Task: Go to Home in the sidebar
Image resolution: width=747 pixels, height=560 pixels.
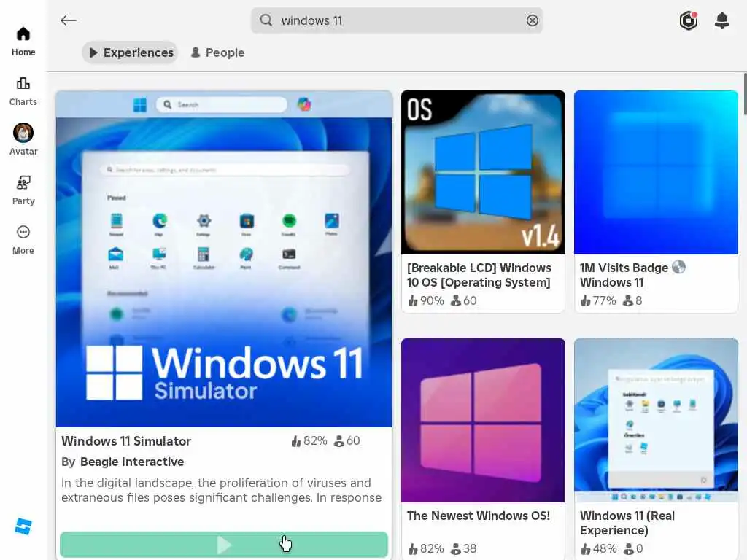Action: tap(23, 42)
